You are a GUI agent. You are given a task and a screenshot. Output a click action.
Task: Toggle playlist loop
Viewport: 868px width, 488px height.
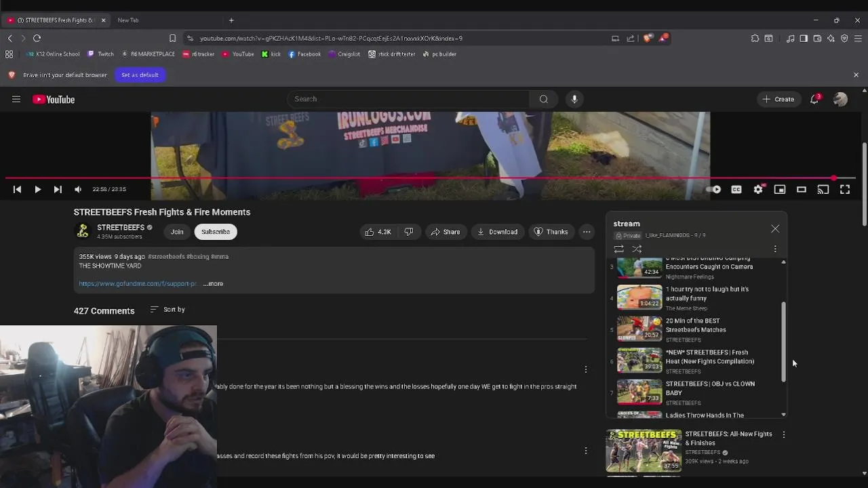[x=619, y=249]
